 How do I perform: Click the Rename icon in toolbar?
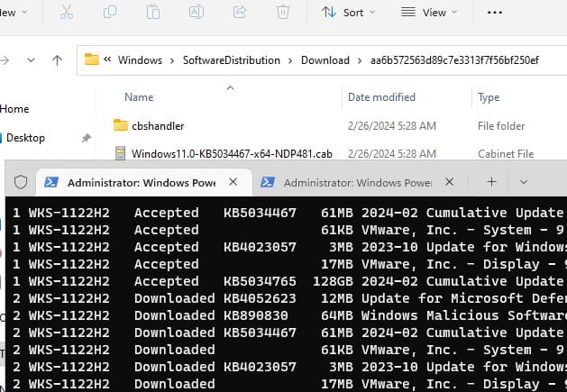tap(197, 13)
